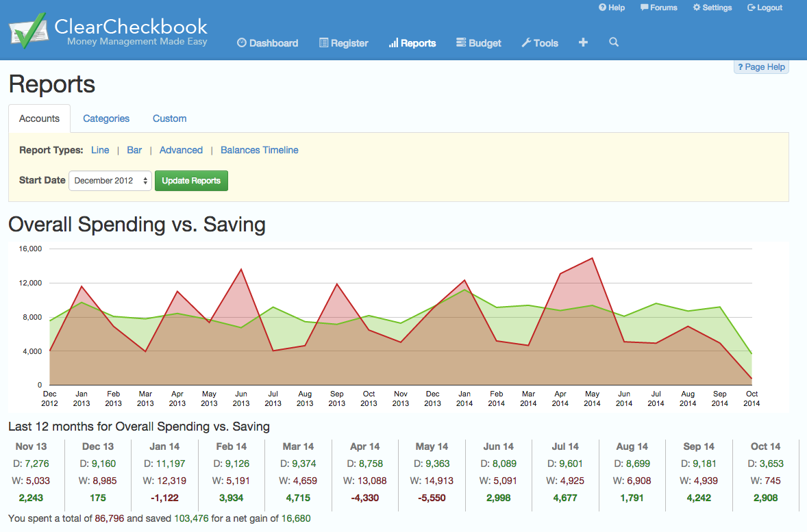Select the Balances Timeline report type
807x532 pixels.
click(259, 150)
